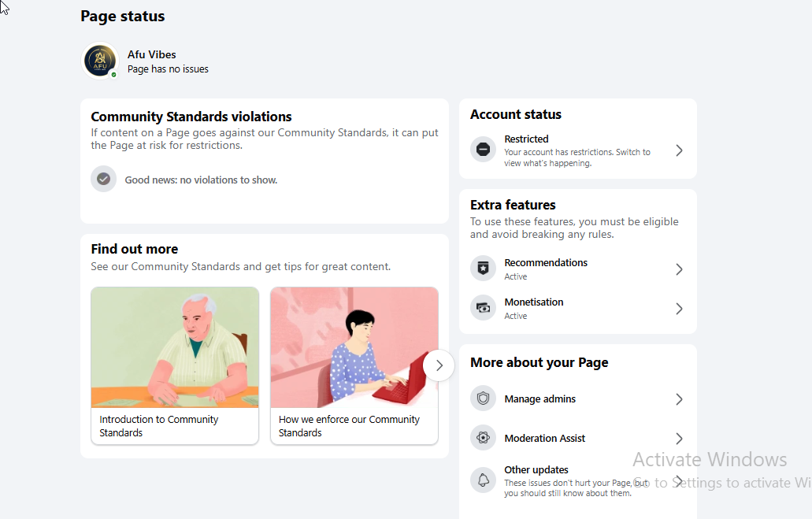
Task: Open the Manage admins chevron arrow
Action: (x=679, y=399)
